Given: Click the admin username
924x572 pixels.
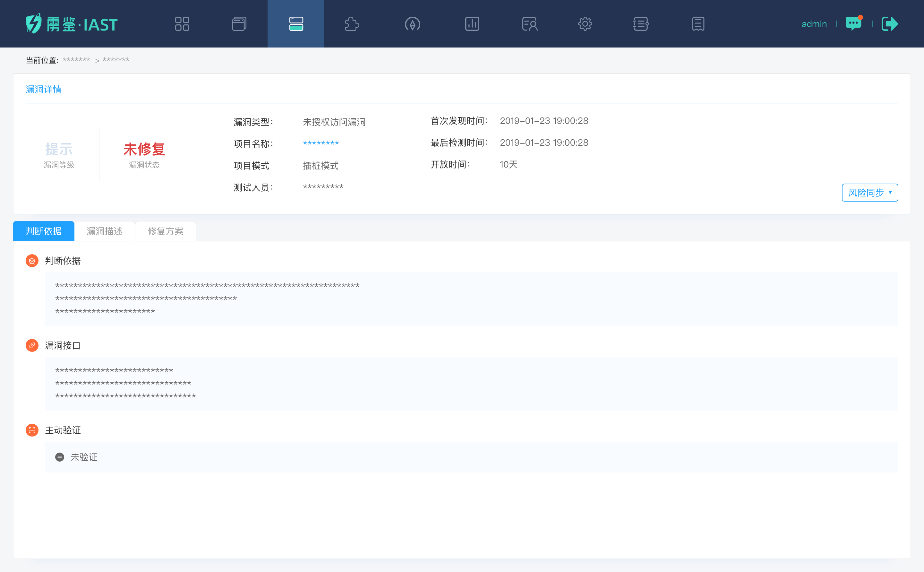Looking at the screenshot, I should [x=814, y=24].
